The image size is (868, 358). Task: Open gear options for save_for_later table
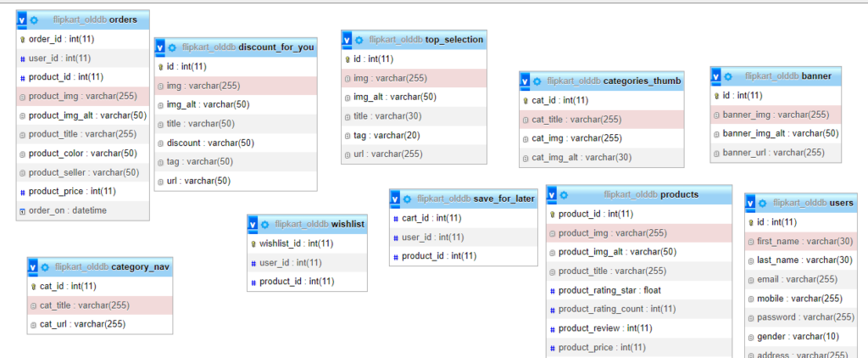pyautogui.click(x=408, y=199)
